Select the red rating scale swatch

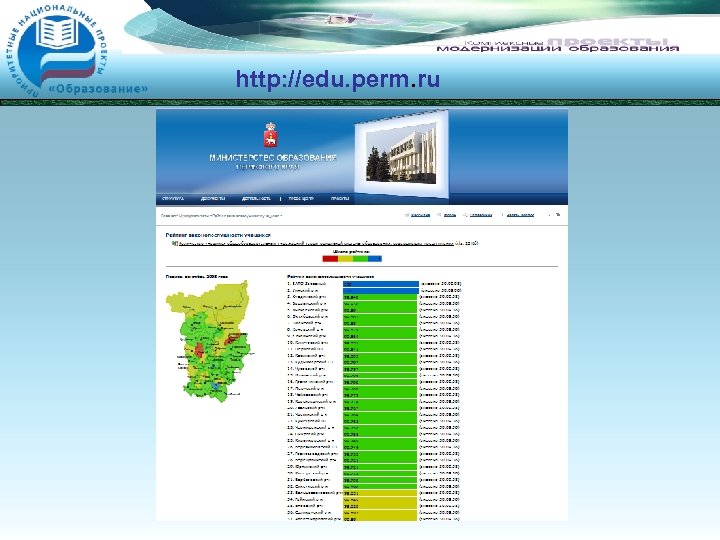(330, 259)
